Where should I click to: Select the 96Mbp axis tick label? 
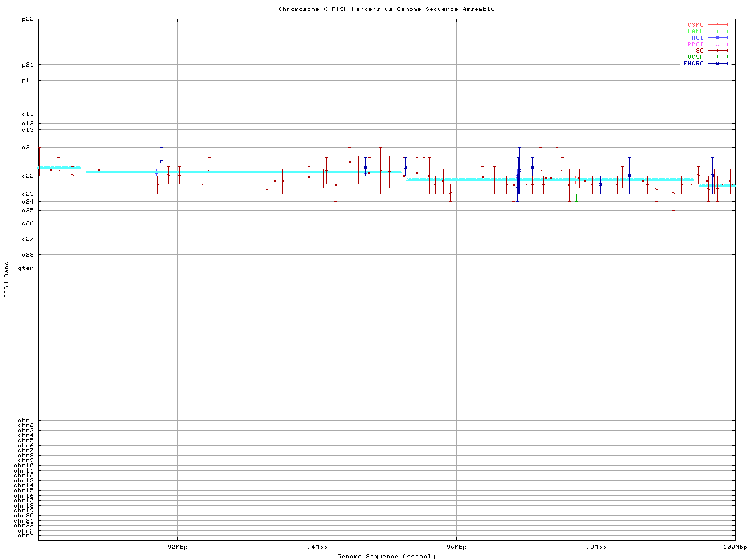tap(456, 547)
